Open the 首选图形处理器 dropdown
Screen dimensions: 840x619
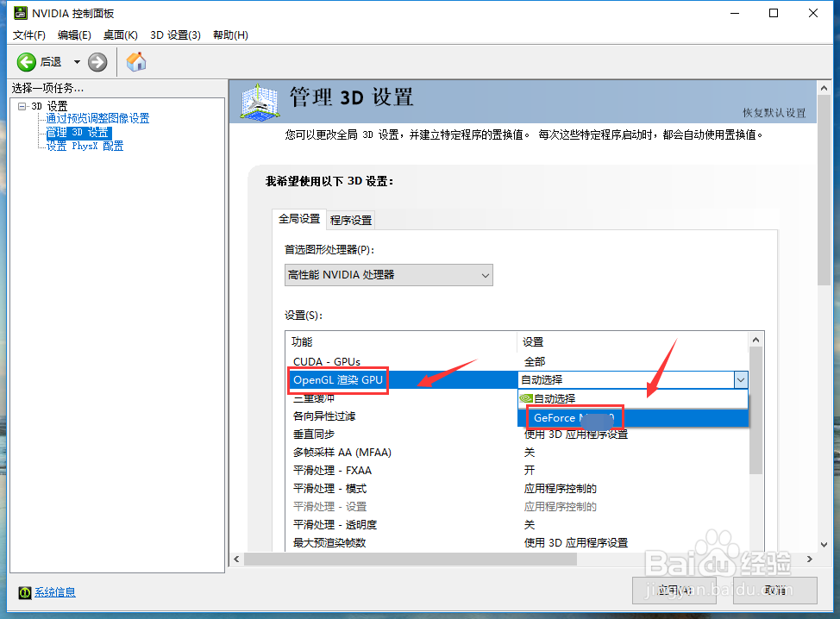(388, 275)
